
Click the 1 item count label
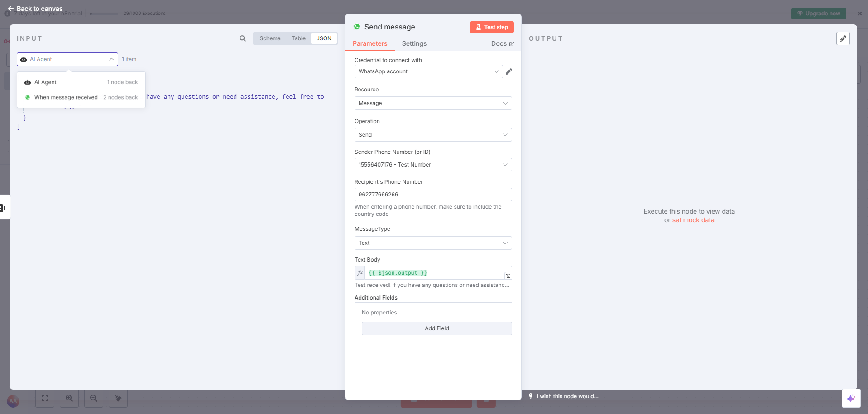[x=129, y=59]
